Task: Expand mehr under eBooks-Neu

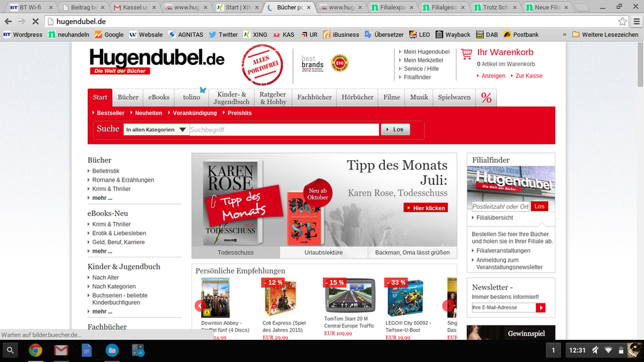Action: [102, 251]
